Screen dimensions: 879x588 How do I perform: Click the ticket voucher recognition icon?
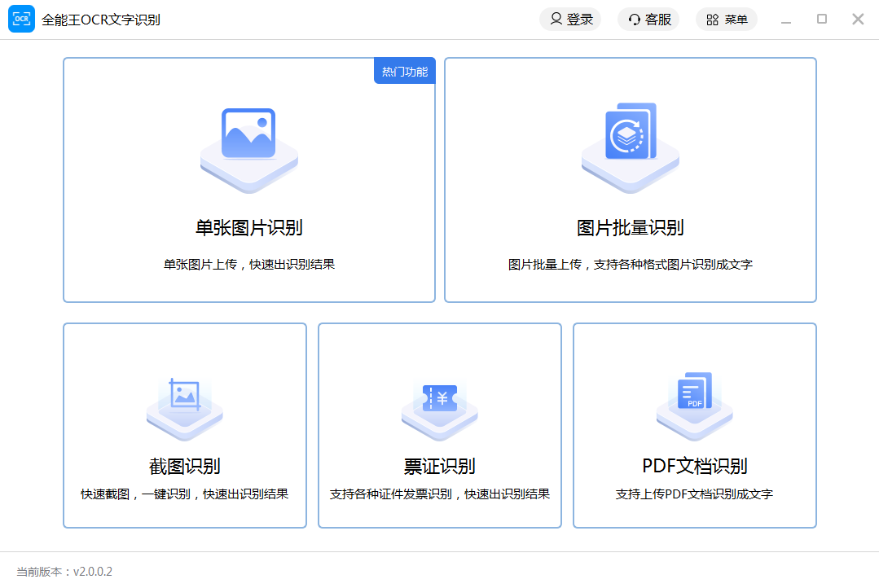tap(440, 398)
